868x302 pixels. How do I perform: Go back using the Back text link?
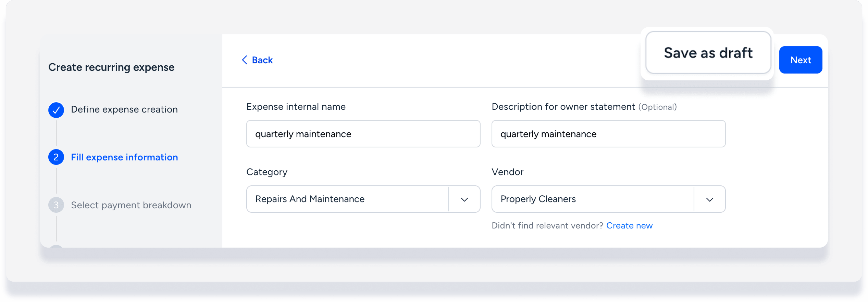(262, 60)
